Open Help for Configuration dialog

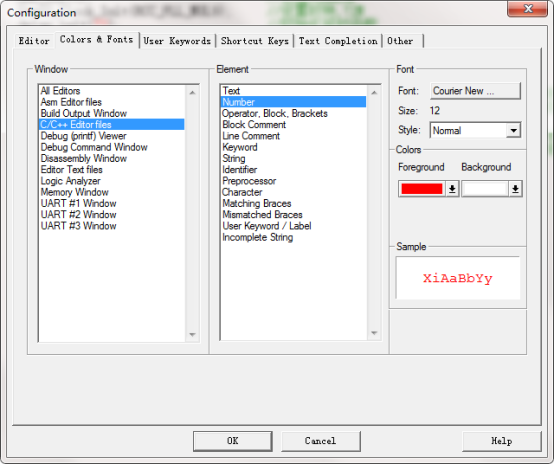pos(501,441)
